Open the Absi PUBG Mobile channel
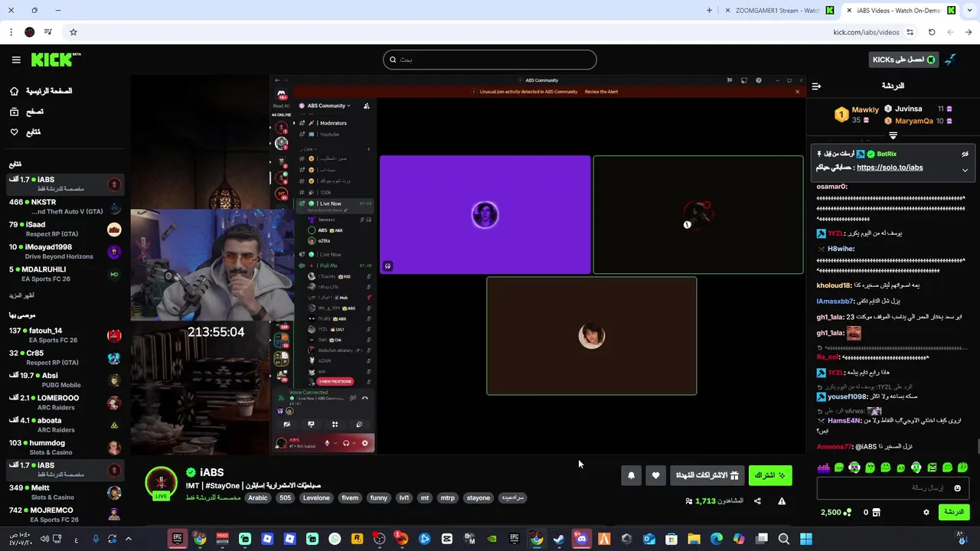Viewport: 980px width, 551px height. pyautogui.click(x=64, y=380)
